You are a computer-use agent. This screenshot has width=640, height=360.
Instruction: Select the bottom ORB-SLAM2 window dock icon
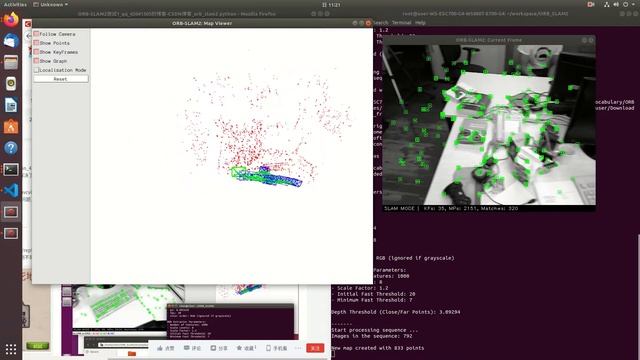pos(11,233)
